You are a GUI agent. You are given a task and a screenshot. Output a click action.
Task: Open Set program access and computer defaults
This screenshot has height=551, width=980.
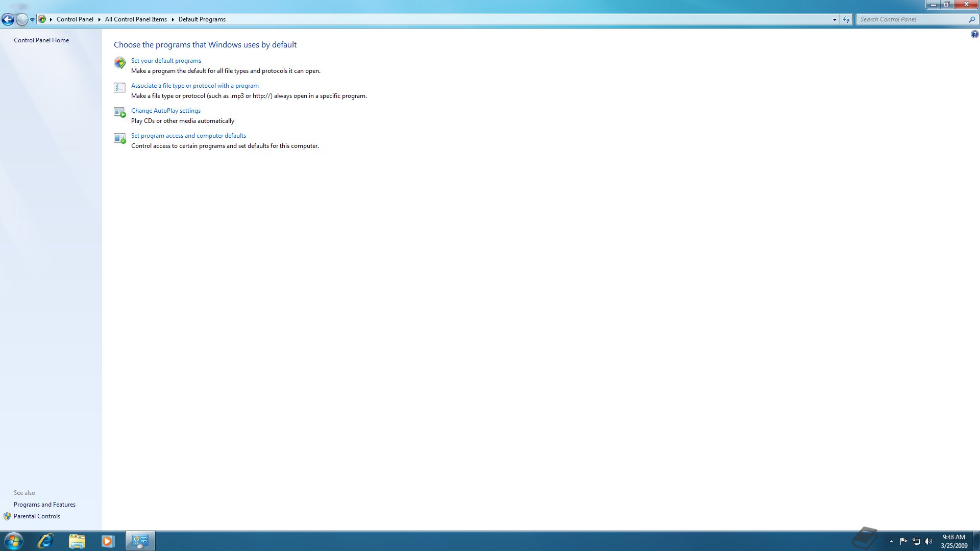point(188,136)
